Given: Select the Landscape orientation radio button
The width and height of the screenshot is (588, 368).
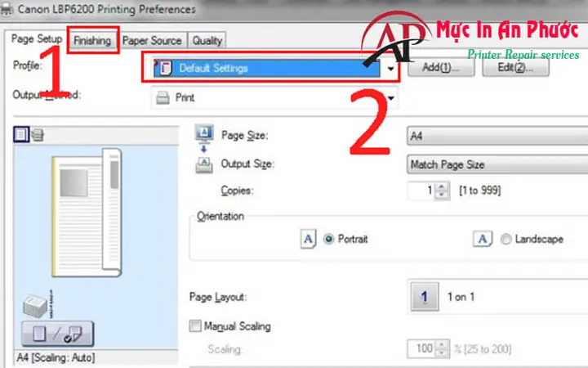Looking at the screenshot, I should point(506,239).
